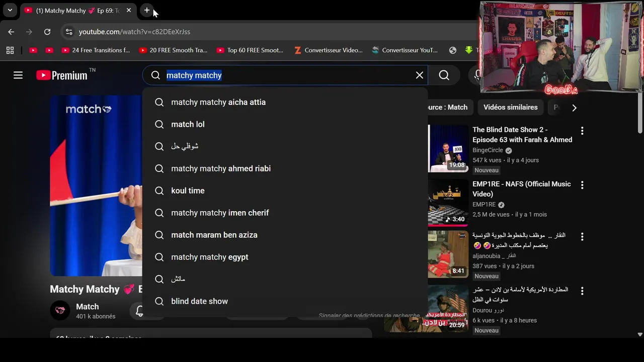
Task: Select suggestion 'match lol'
Action: pos(285,124)
